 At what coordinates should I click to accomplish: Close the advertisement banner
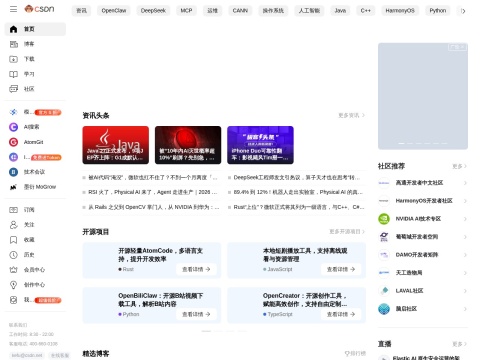point(462,47)
